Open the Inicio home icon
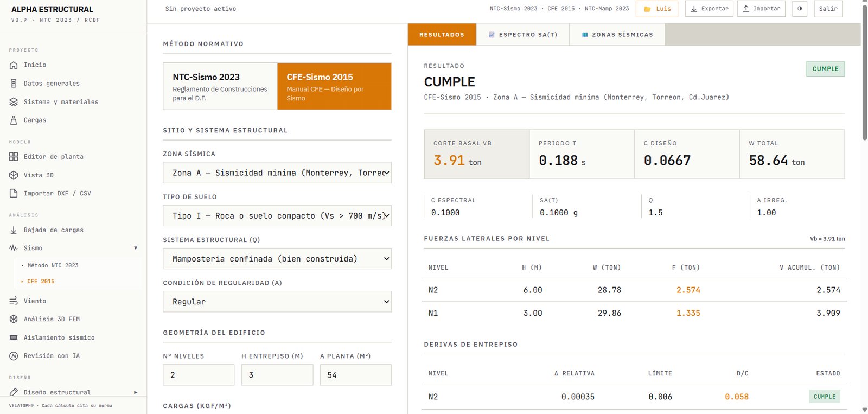 click(x=14, y=65)
